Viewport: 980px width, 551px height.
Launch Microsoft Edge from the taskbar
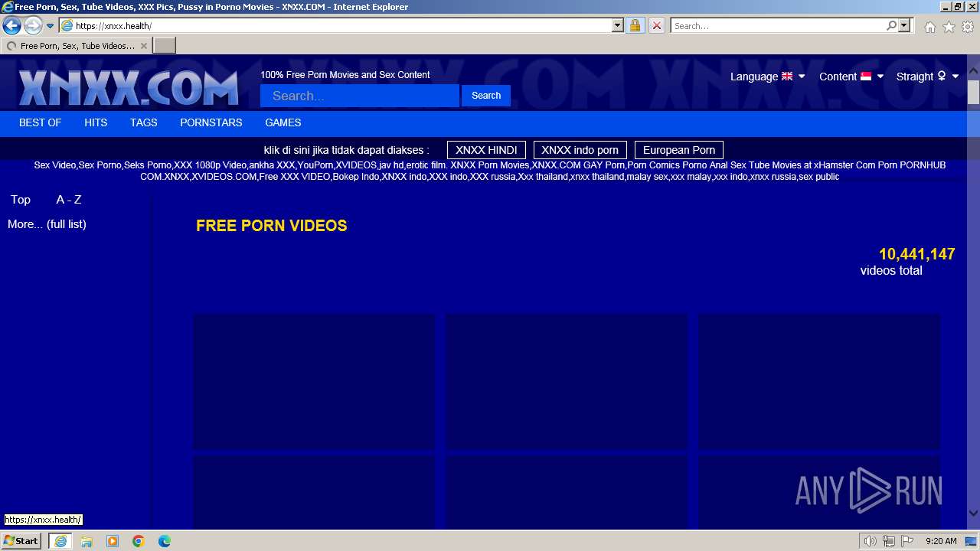pos(165,541)
